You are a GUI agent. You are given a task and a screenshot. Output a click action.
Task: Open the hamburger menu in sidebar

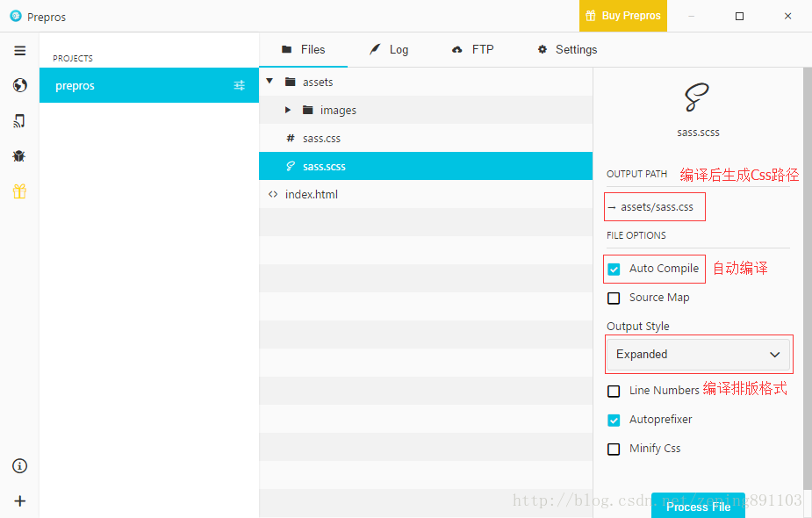[19, 50]
